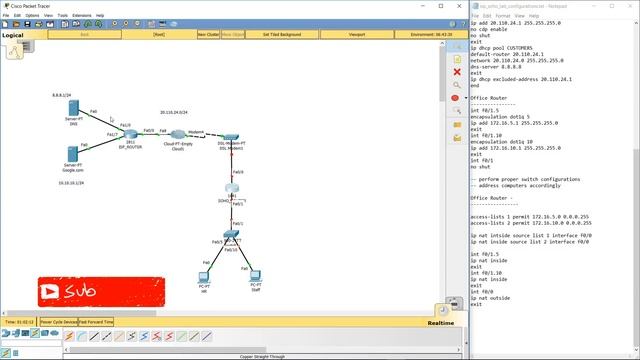Open a file from the main toolbar
Image resolution: width=640 pixels, height=360 pixels.
(x=16, y=24)
